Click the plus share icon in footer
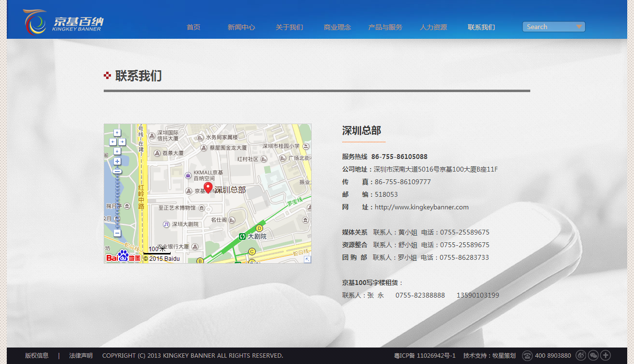 [x=605, y=355]
